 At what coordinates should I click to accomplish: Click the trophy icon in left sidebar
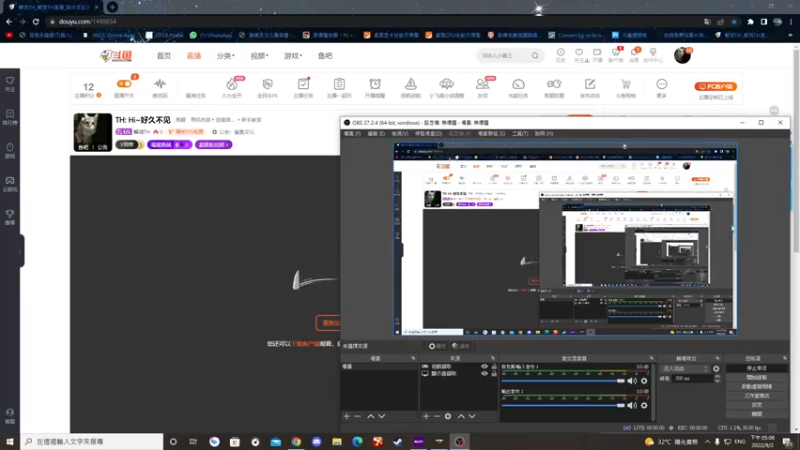pyautogui.click(x=10, y=217)
